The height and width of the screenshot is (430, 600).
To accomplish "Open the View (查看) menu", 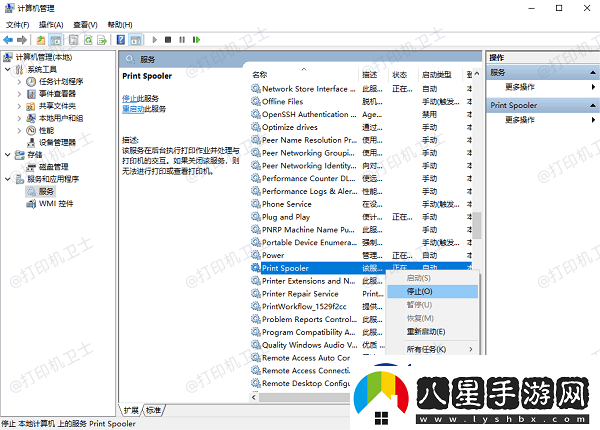I will click(85, 25).
